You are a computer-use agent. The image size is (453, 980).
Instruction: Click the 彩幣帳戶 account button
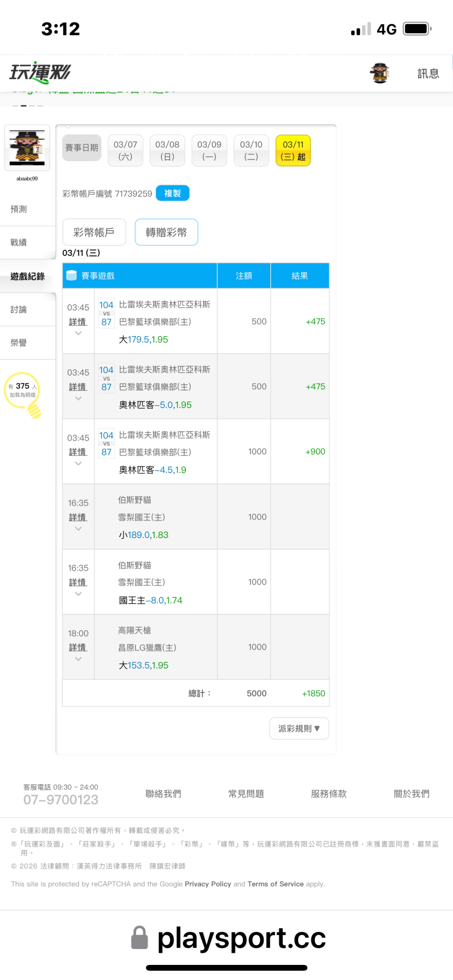pyautogui.click(x=94, y=232)
